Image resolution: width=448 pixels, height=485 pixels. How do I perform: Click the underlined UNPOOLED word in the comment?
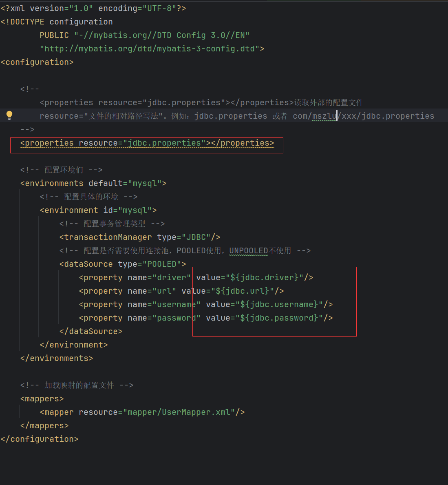coord(249,250)
